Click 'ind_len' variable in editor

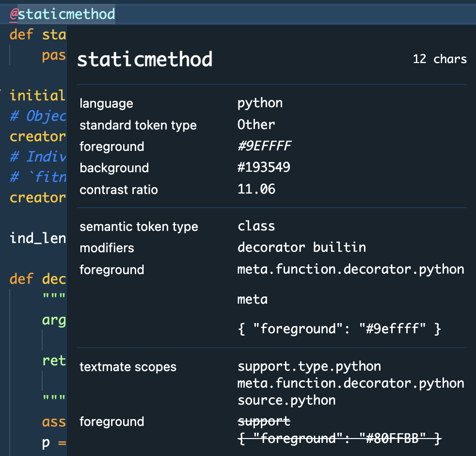pyautogui.click(x=38, y=238)
